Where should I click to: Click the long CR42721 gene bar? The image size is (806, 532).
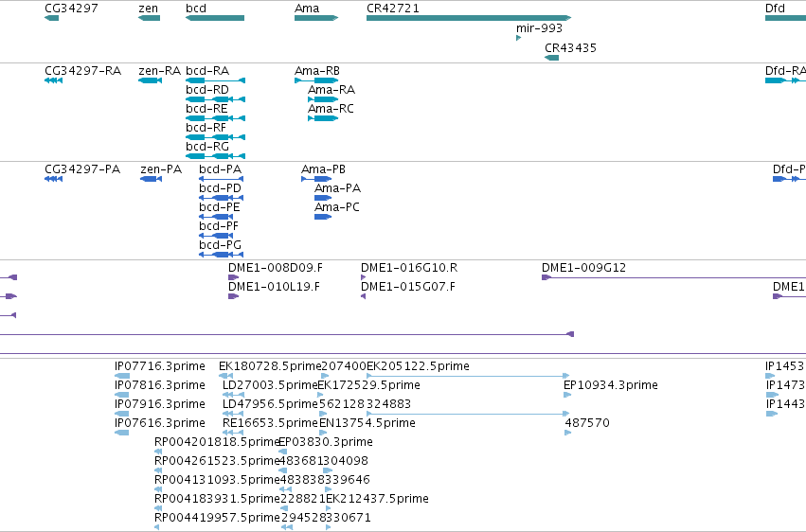[x=469, y=18]
